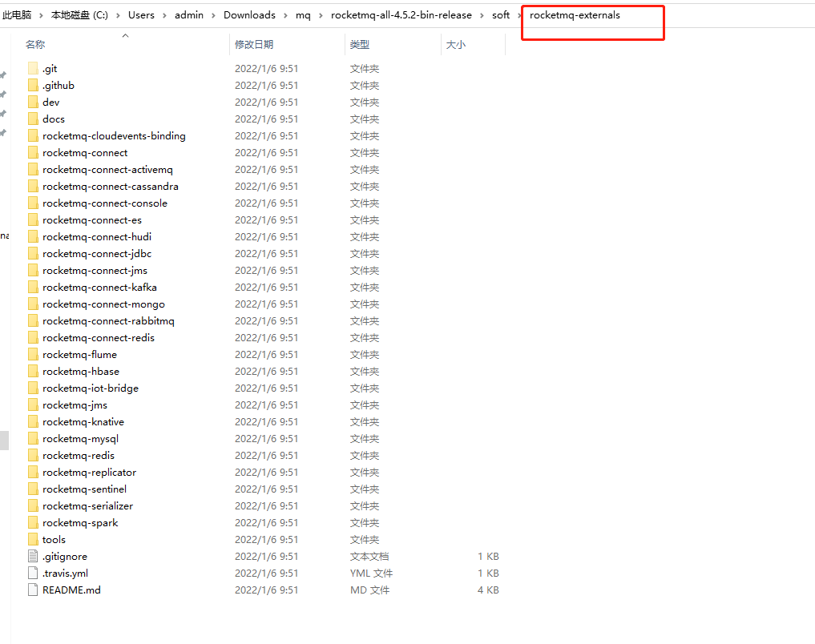Navigate to Downloads via breadcrumb
Image resolution: width=815 pixels, height=644 pixels.
point(249,14)
